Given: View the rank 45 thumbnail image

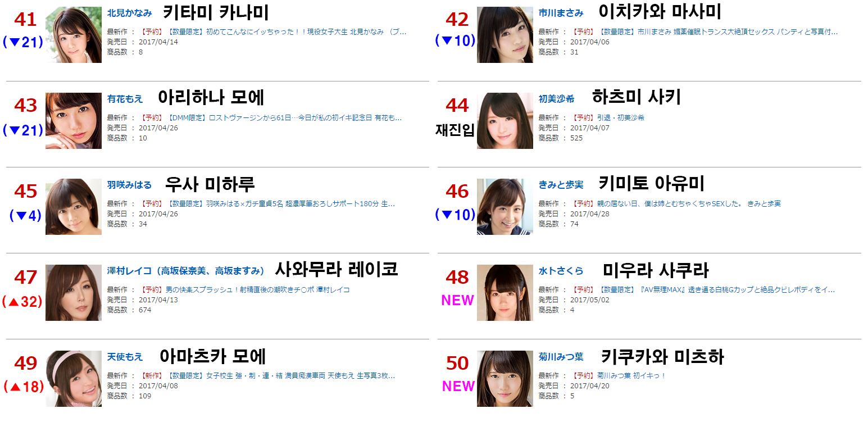Looking at the screenshot, I should tap(74, 207).
